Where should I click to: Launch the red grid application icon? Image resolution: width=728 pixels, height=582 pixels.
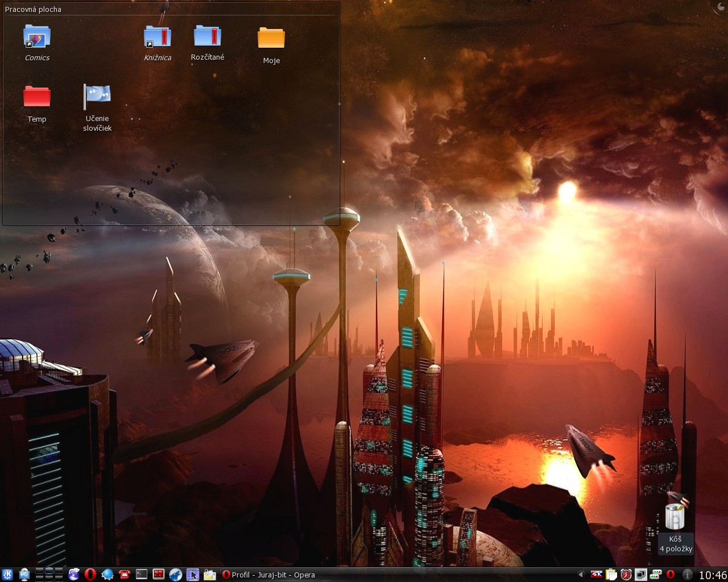[x=159, y=575]
